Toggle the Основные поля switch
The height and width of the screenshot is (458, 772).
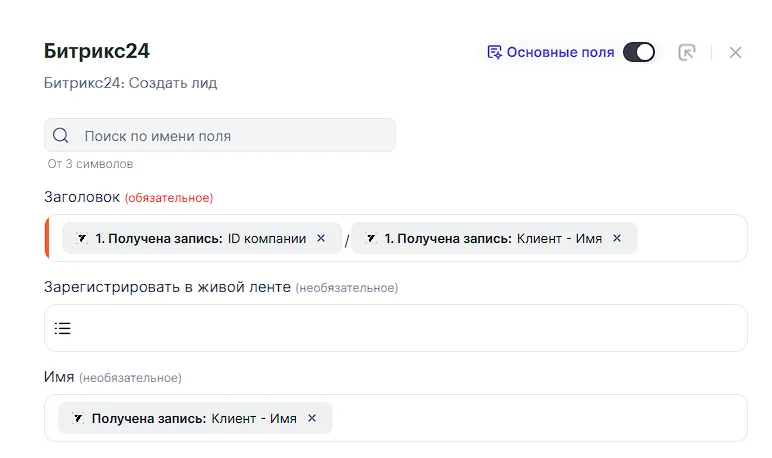pos(638,52)
